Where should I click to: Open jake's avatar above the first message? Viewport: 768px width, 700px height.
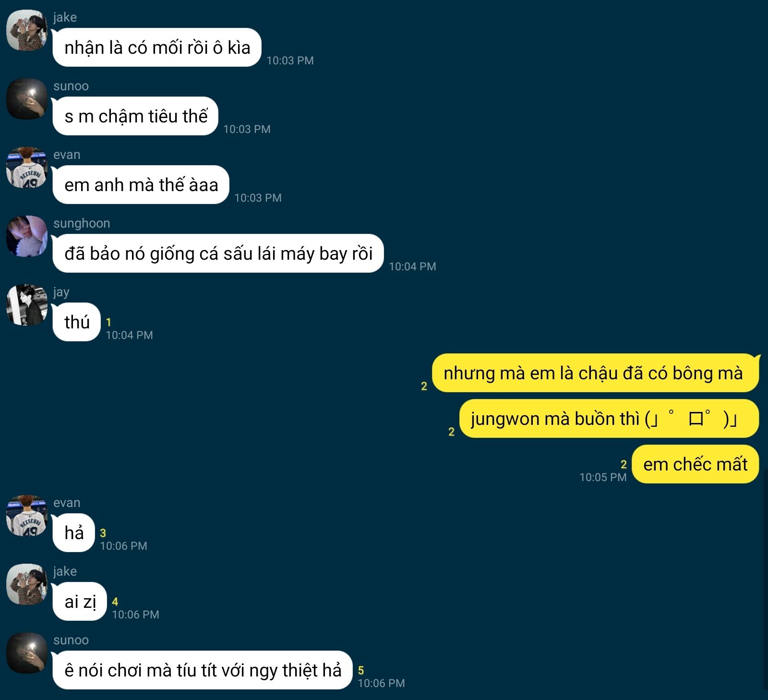click(27, 30)
